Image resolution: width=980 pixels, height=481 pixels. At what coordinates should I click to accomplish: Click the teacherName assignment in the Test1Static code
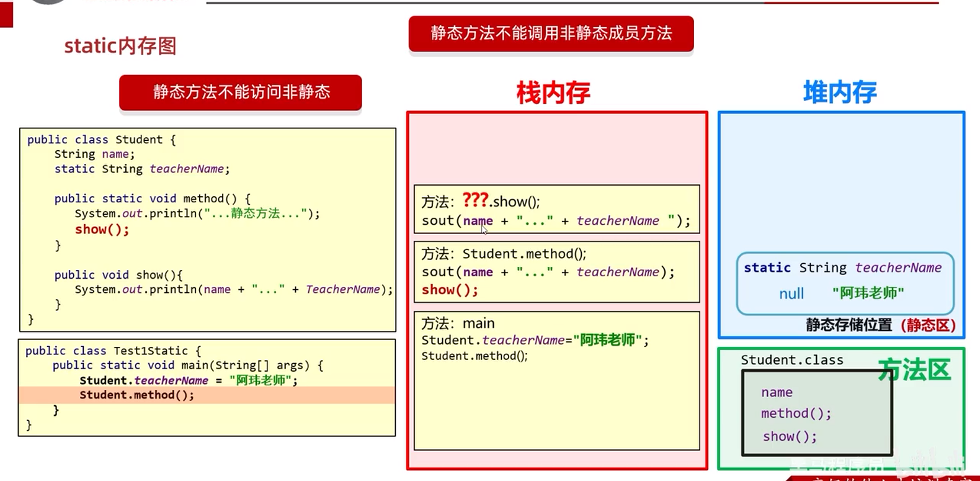click(x=189, y=380)
